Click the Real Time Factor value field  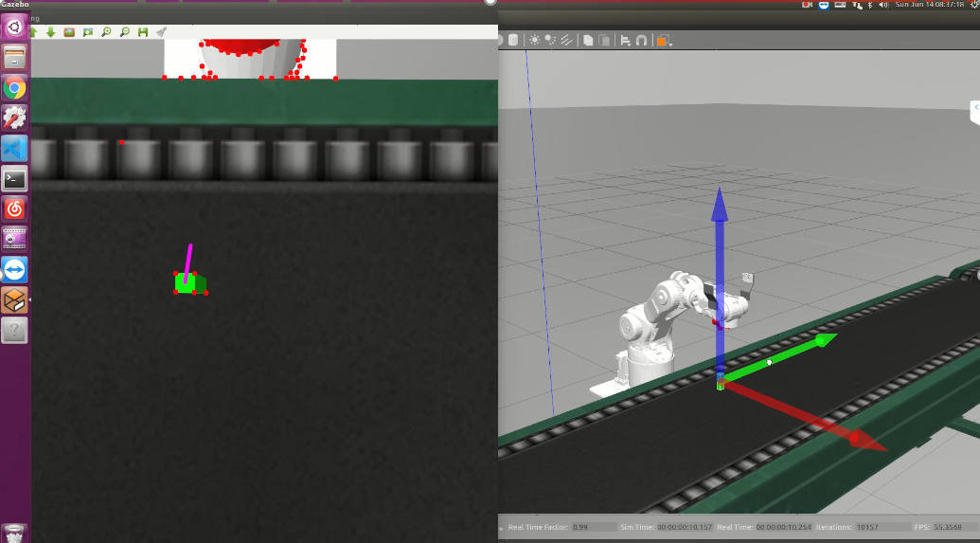pyautogui.click(x=595, y=527)
